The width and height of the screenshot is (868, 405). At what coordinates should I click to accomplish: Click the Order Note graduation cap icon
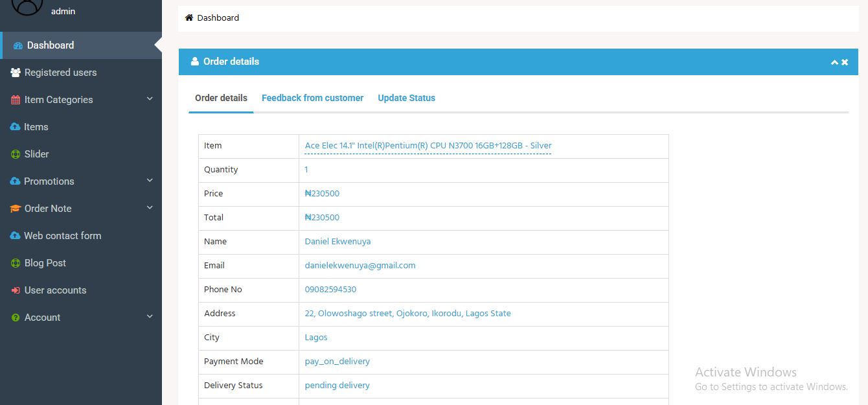pyautogui.click(x=16, y=209)
